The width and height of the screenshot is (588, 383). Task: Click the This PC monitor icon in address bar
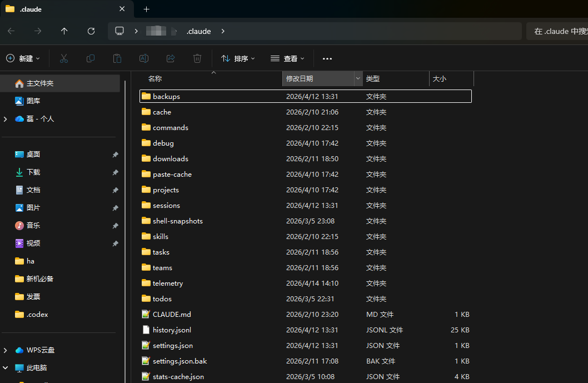point(119,31)
